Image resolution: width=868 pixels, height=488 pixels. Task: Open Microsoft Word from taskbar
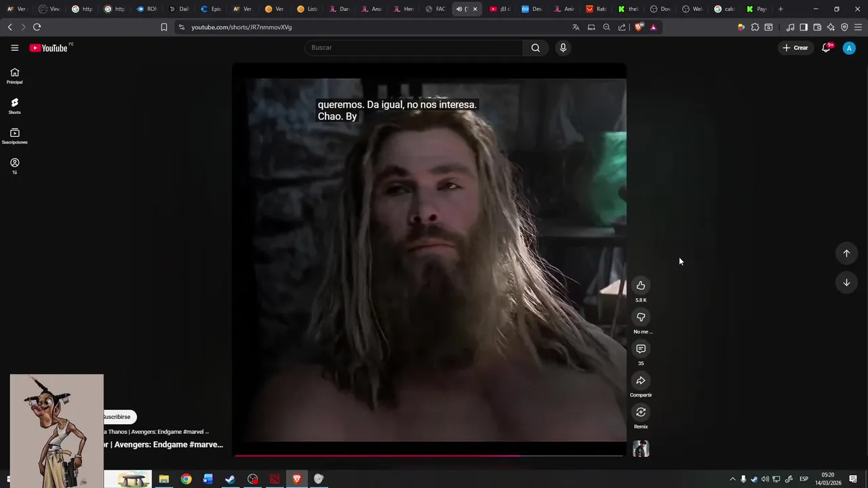click(x=208, y=479)
